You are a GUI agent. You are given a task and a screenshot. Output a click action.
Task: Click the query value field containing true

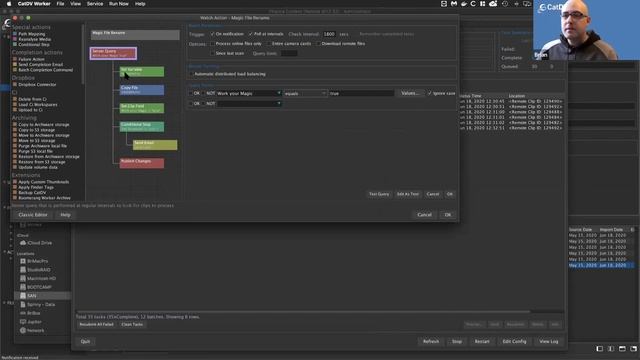click(x=361, y=93)
